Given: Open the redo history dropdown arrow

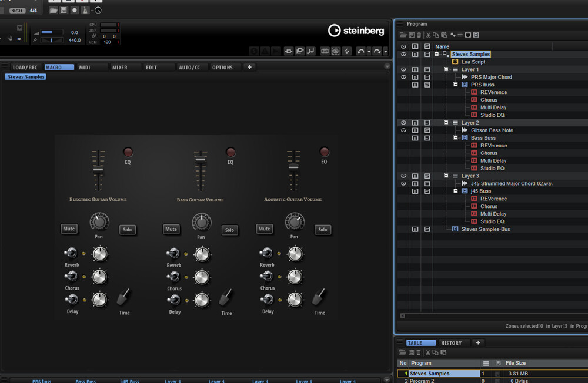Looking at the screenshot, I should (x=386, y=51).
